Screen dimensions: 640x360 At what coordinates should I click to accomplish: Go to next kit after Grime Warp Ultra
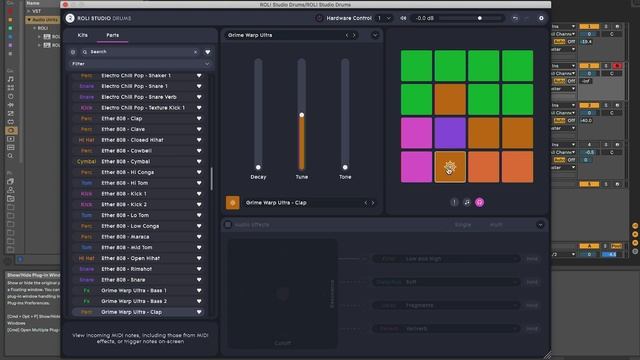[x=354, y=36]
